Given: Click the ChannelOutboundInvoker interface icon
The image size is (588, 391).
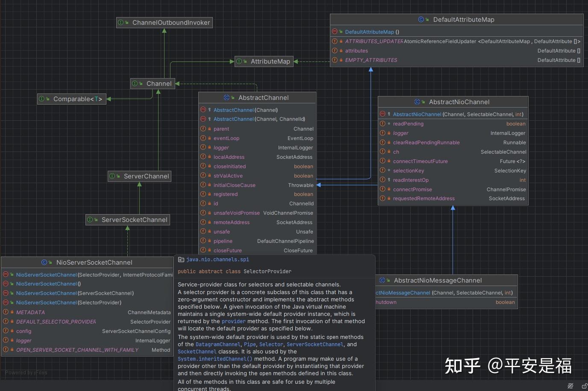Looking at the screenshot, I should (121, 23).
